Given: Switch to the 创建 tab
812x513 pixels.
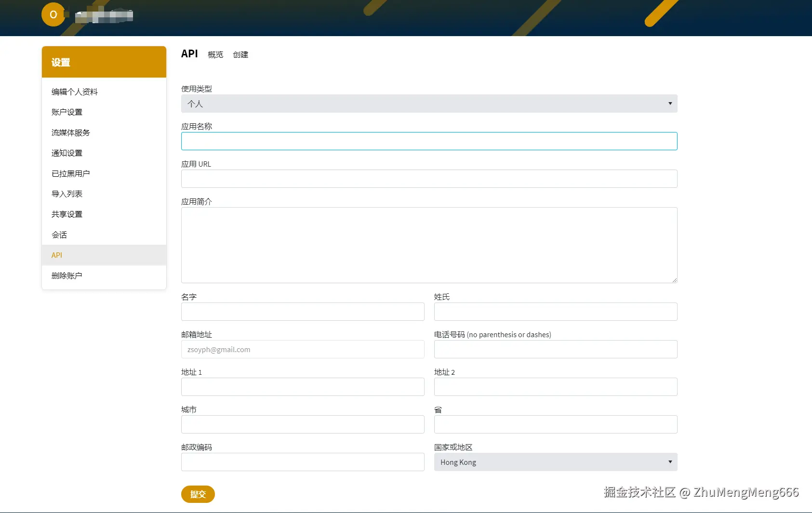Looking at the screenshot, I should [240, 54].
